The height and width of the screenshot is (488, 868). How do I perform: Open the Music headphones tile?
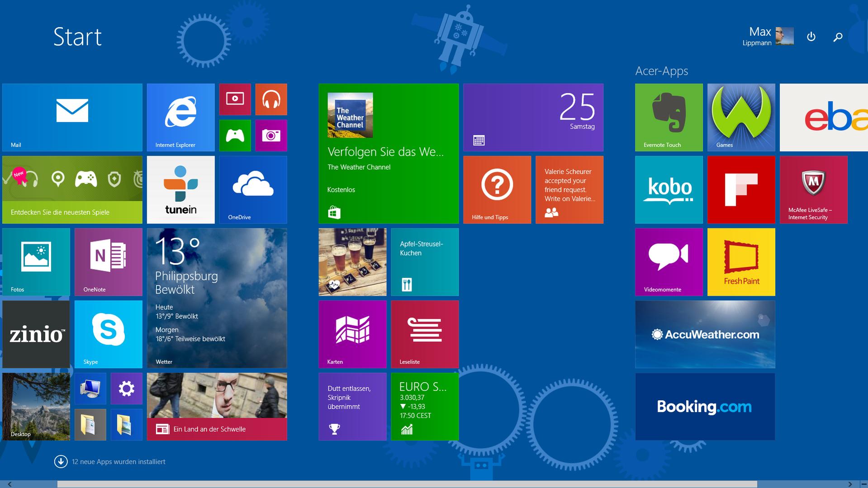pos(271,99)
